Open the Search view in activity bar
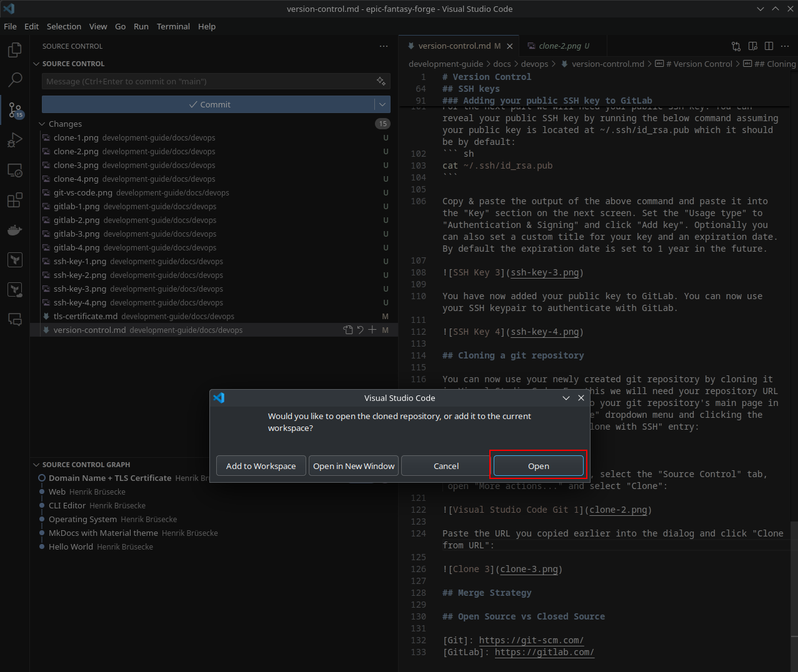This screenshot has width=798, height=672. (15, 79)
